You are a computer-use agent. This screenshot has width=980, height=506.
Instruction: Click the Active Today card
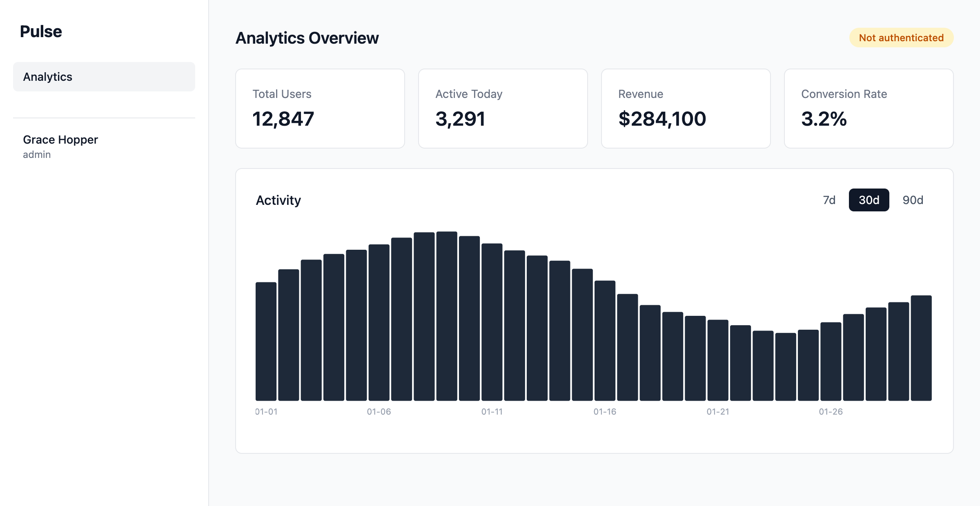pos(503,109)
